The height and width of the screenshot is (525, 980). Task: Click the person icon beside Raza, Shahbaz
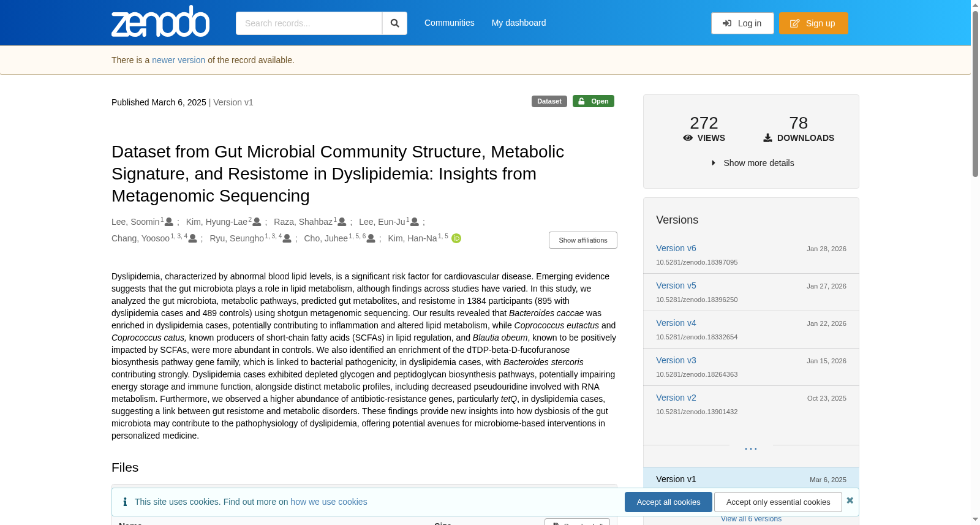pos(342,222)
